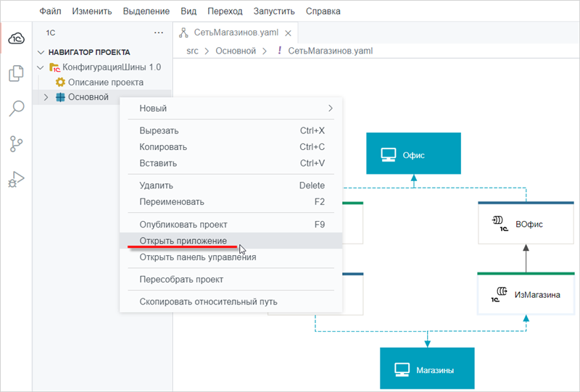This screenshot has width=580, height=392.
Task: Collapse the НАВИГАТОР ПРОЕКТА section
Action: (x=41, y=52)
